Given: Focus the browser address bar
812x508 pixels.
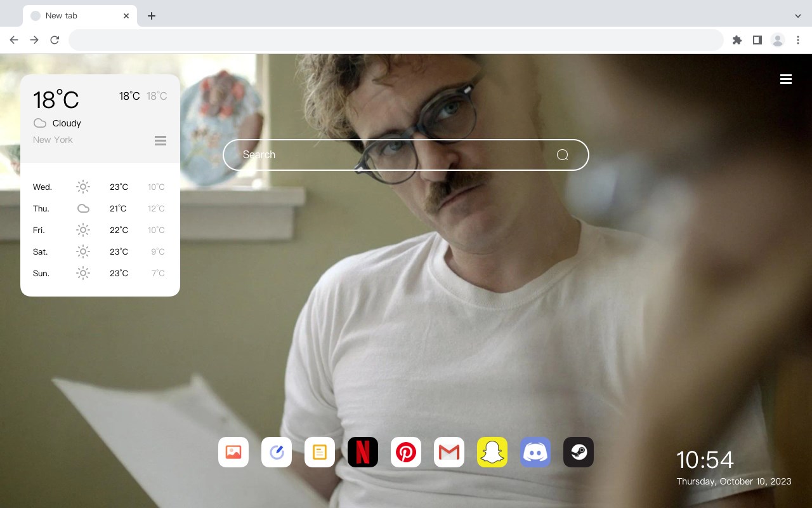Looking at the screenshot, I should pos(396,40).
